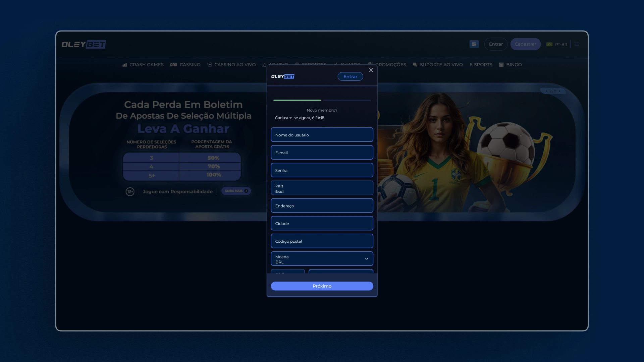Click the Suporte ao Vivo chat icon
644x362 pixels.
[x=415, y=65]
